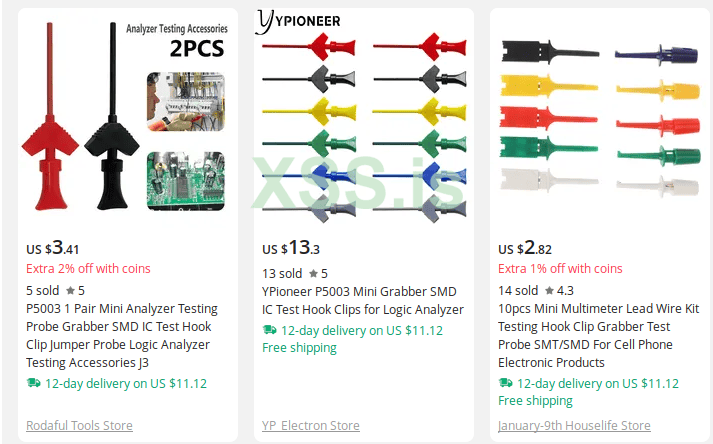
Task: Open 10pcs Mini Multimeter Lead Wire title
Action: click(598, 336)
